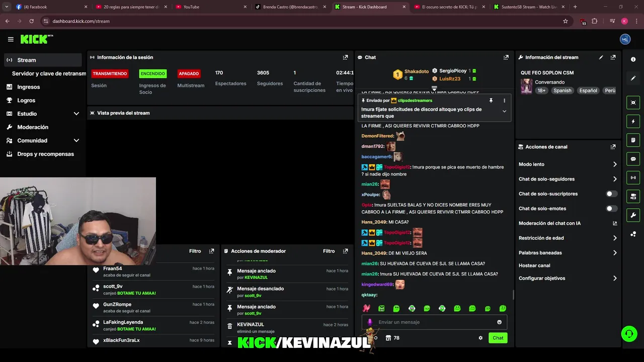
Task: Click the Enviar un mensaje input field
Action: pyautogui.click(x=434, y=322)
